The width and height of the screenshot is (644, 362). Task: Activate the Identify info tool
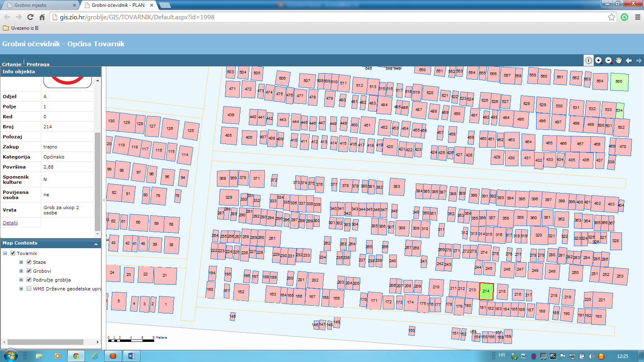pyautogui.click(x=588, y=60)
